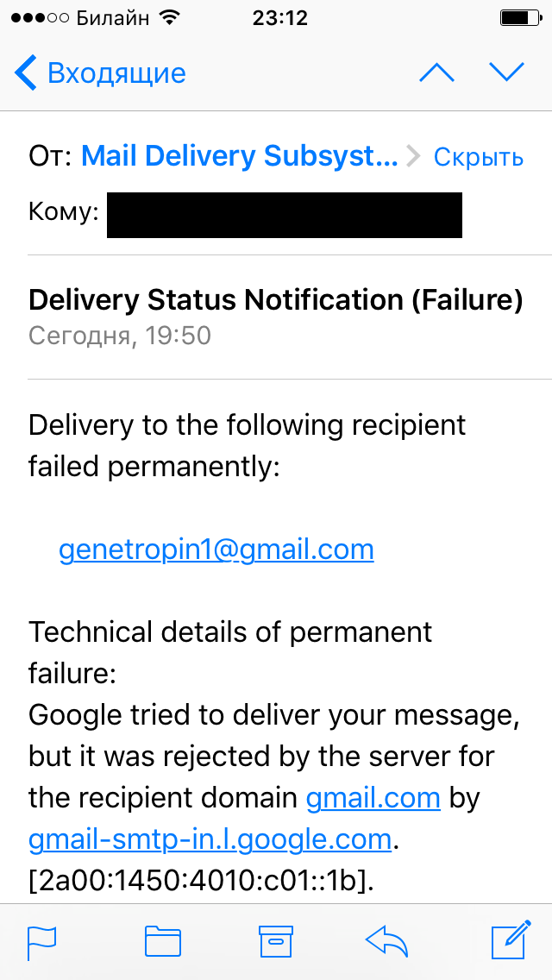Tap the 23:12 clock in status bar
552x980 pixels.
point(280,18)
